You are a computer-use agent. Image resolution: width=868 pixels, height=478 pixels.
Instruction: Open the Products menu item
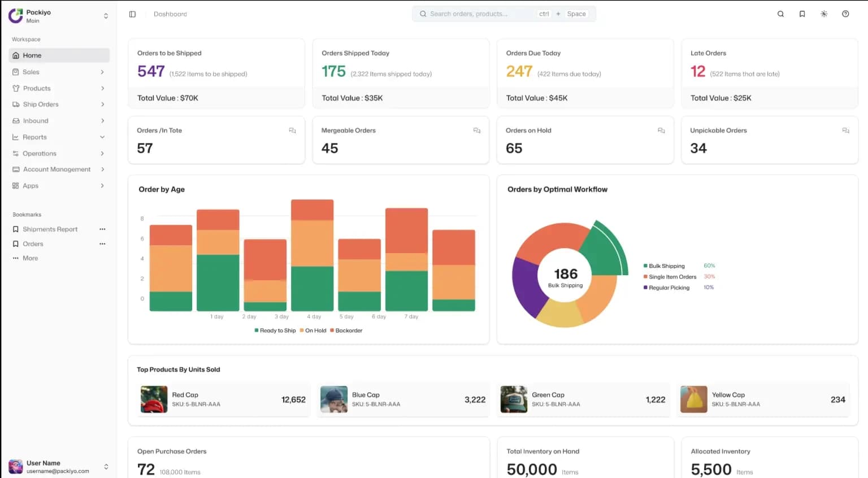click(59, 88)
